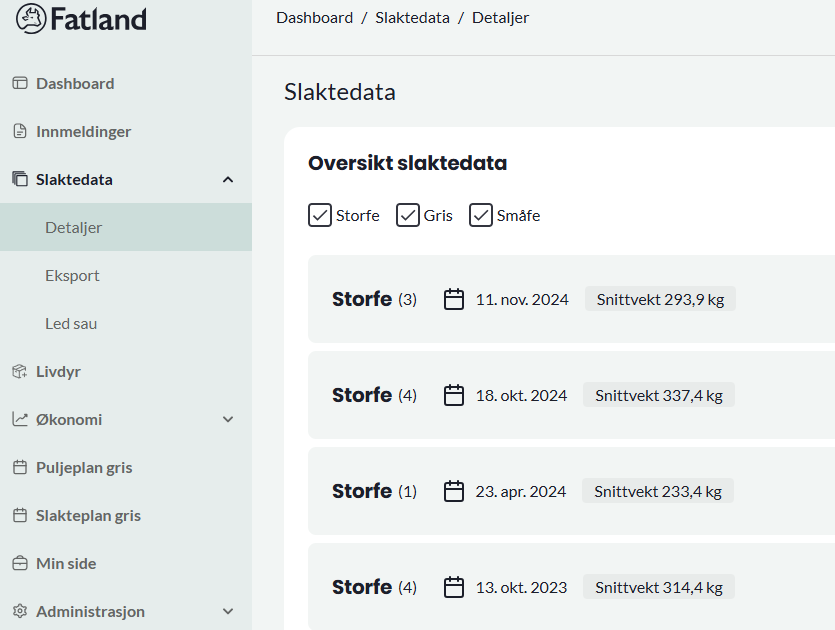Expand the Økonomi submenu chevron
Image resolution: width=835 pixels, height=630 pixels.
coord(228,420)
